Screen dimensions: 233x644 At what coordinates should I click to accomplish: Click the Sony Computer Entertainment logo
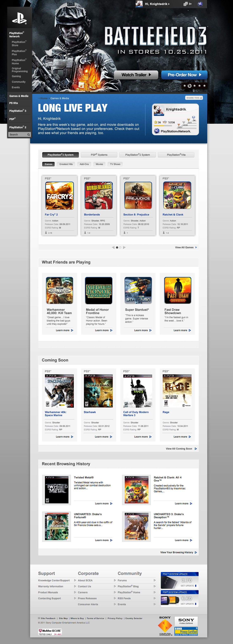point(165,626)
